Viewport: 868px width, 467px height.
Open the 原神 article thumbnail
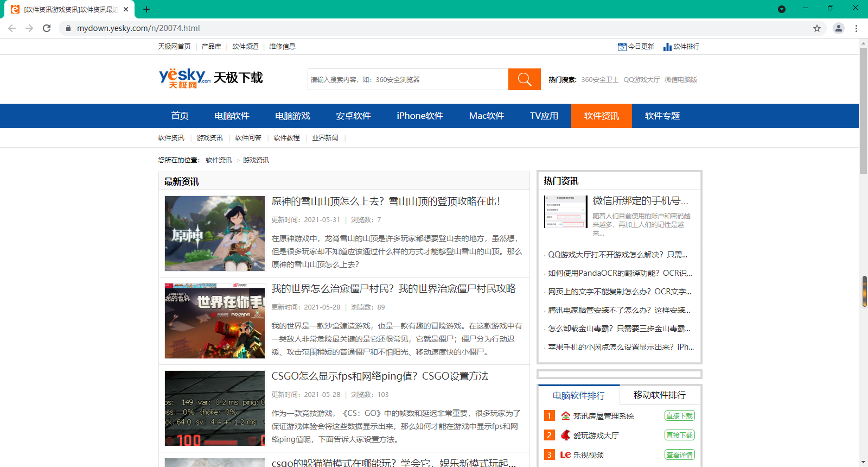215,233
